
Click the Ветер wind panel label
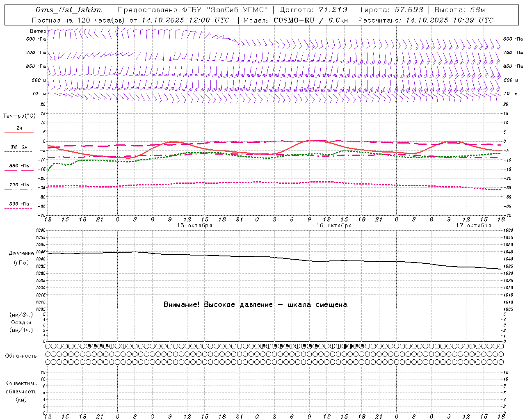(38, 31)
